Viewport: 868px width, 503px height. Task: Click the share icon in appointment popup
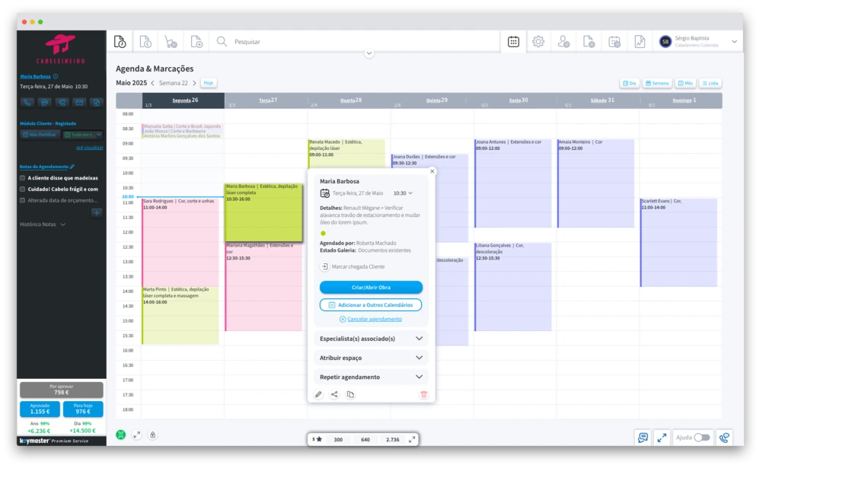[x=334, y=394]
